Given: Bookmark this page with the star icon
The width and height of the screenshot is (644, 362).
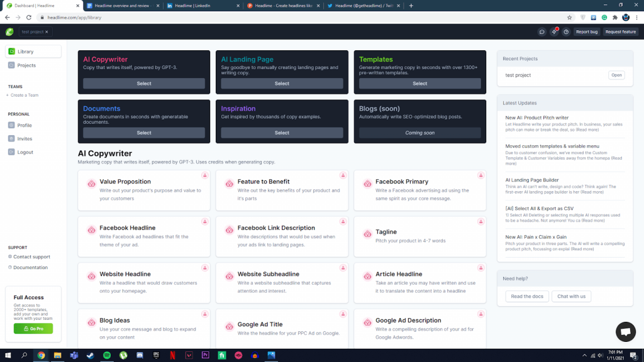Looking at the screenshot, I should tap(569, 18).
